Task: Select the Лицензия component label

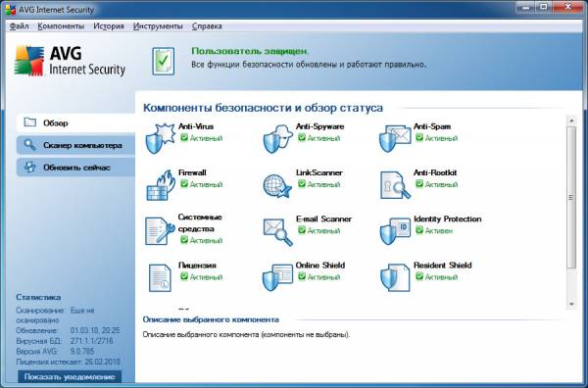Action: pos(197,266)
